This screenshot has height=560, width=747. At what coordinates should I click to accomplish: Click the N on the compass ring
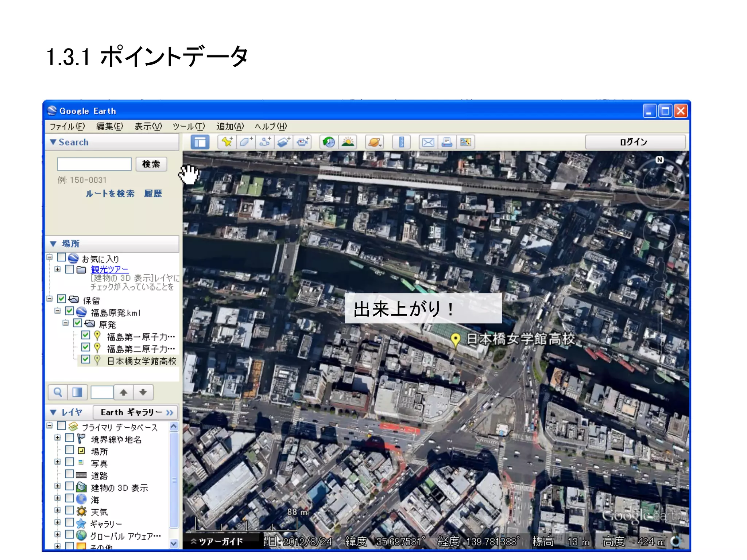click(x=659, y=160)
